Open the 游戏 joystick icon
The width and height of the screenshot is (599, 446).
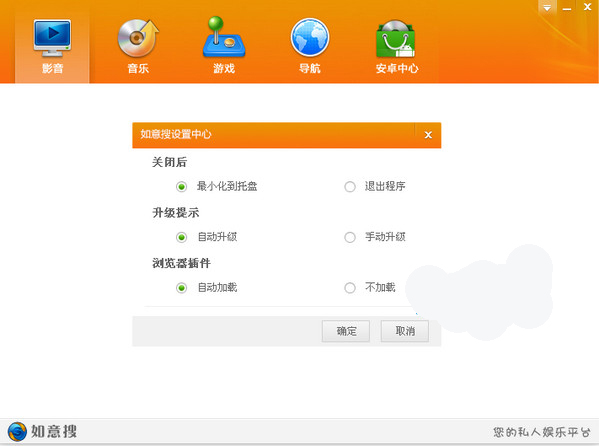[224, 37]
